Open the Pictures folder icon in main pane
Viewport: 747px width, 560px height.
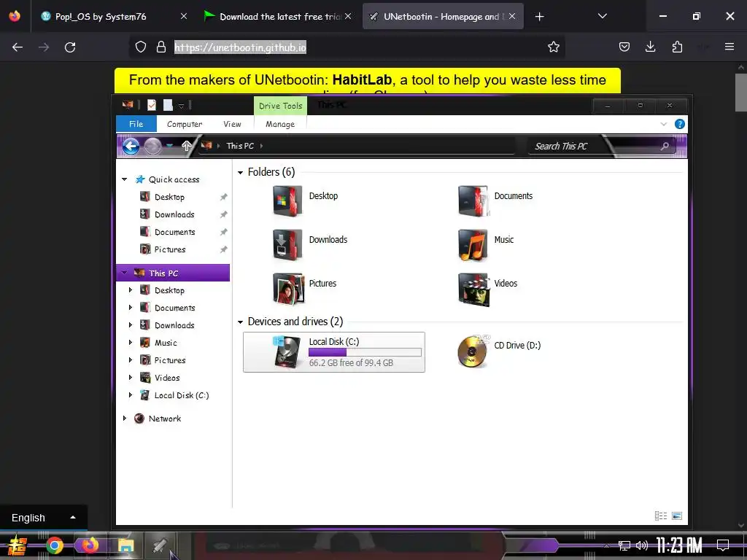(x=288, y=289)
